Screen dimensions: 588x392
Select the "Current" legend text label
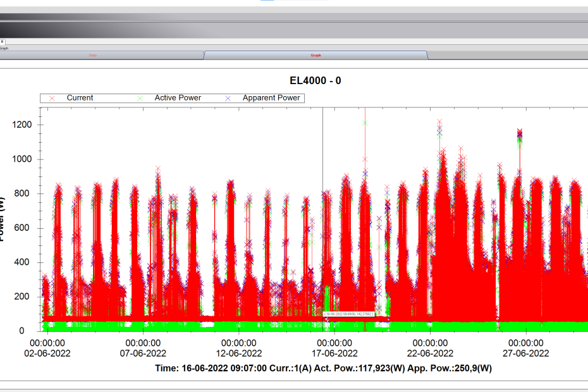coord(80,98)
